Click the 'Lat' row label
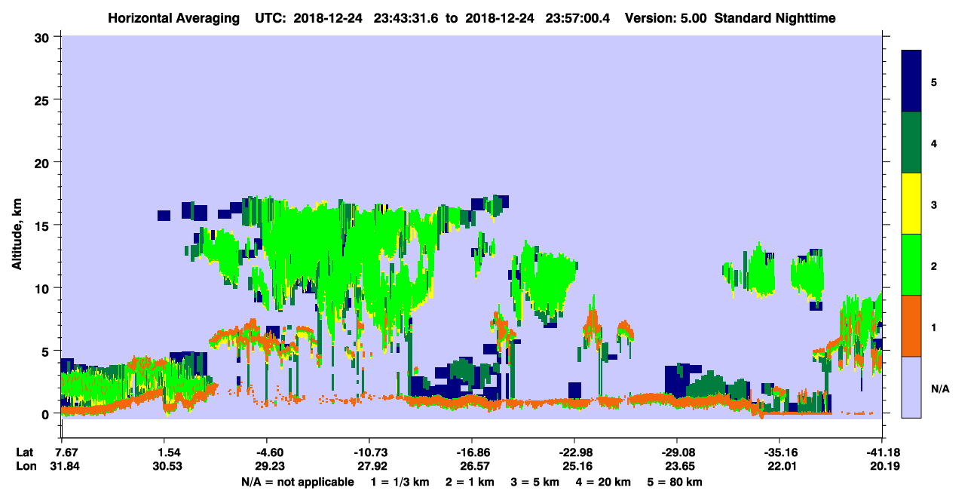Image resolution: width=980 pixels, height=503 pixels. (25, 452)
